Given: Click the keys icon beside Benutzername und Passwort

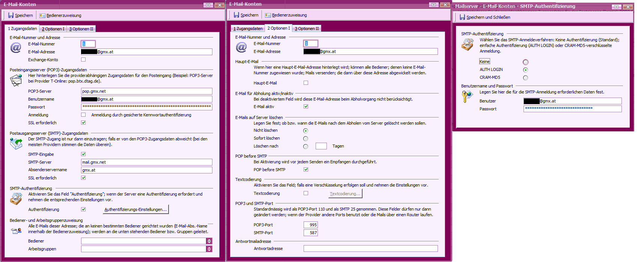Looking at the screenshot, I should click(467, 96).
